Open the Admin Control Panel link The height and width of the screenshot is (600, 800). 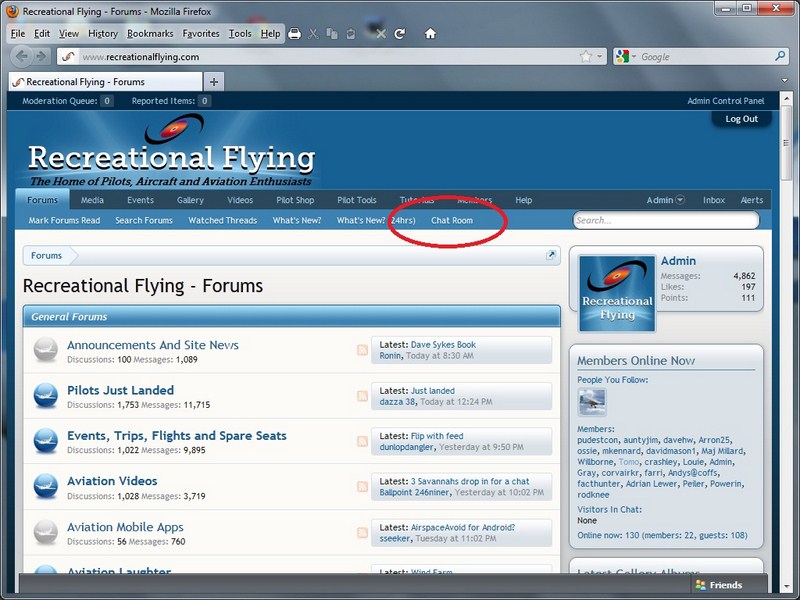point(726,101)
